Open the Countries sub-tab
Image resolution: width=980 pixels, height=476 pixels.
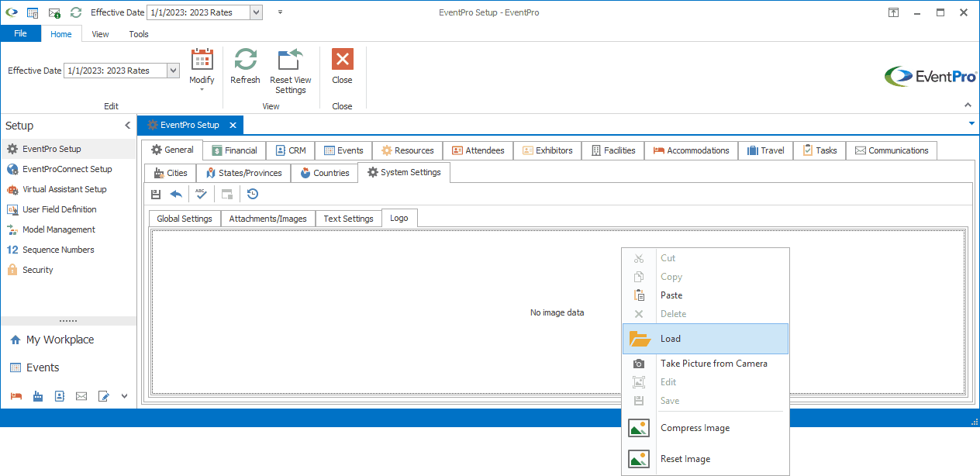pyautogui.click(x=324, y=173)
